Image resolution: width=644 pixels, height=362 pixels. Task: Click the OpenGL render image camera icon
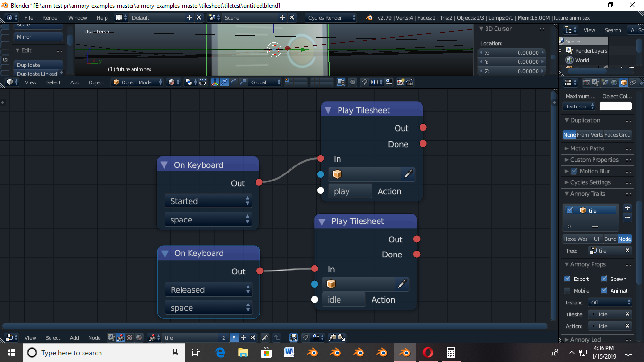click(x=400, y=82)
